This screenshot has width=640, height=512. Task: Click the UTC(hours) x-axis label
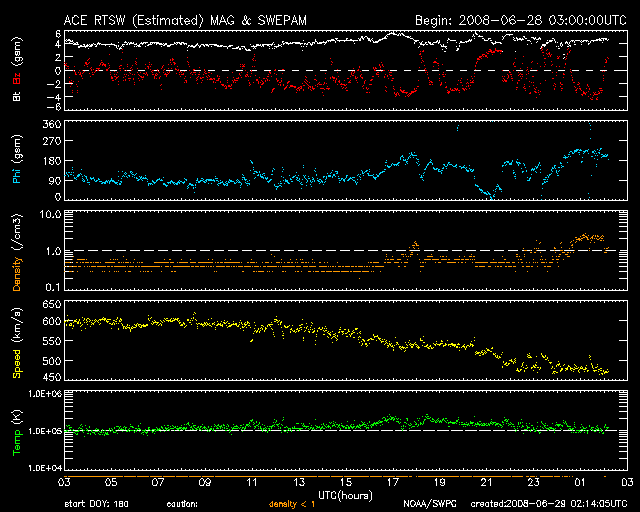338,494
